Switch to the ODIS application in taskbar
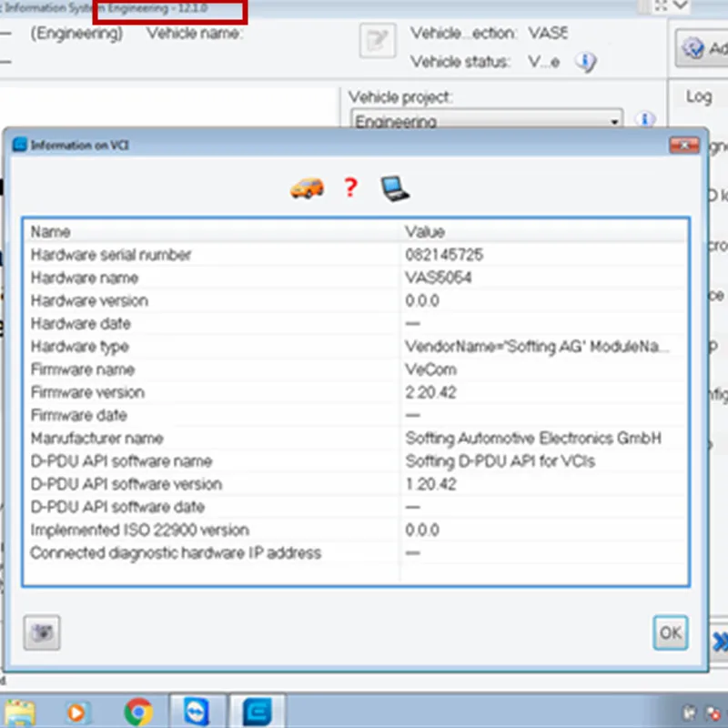728x728 pixels. (x=258, y=712)
